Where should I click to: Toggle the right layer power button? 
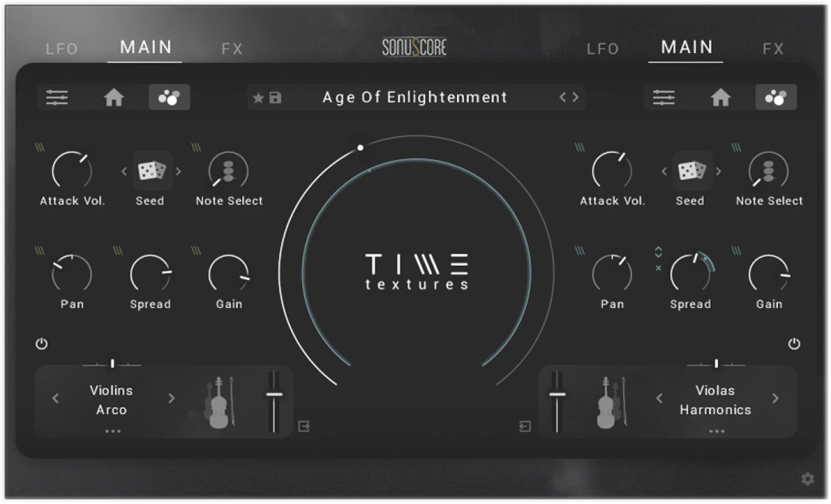tap(794, 344)
